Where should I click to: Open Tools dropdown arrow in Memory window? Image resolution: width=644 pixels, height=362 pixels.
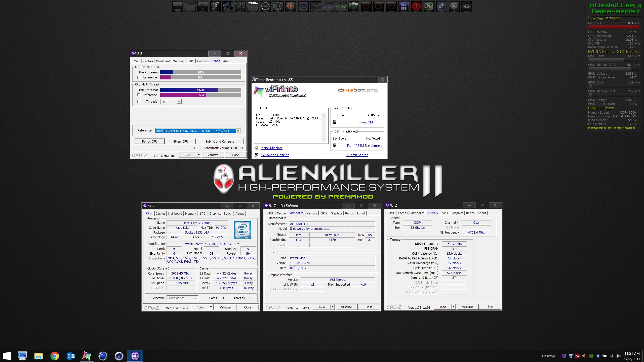[x=453, y=307]
